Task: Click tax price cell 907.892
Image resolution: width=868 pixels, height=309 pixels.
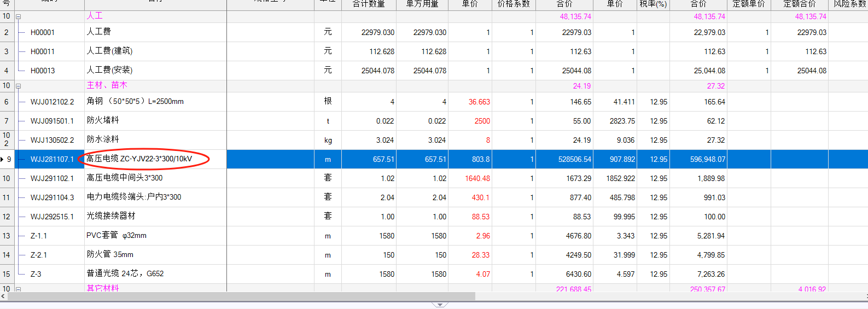Action: click(x=622, y=159)
